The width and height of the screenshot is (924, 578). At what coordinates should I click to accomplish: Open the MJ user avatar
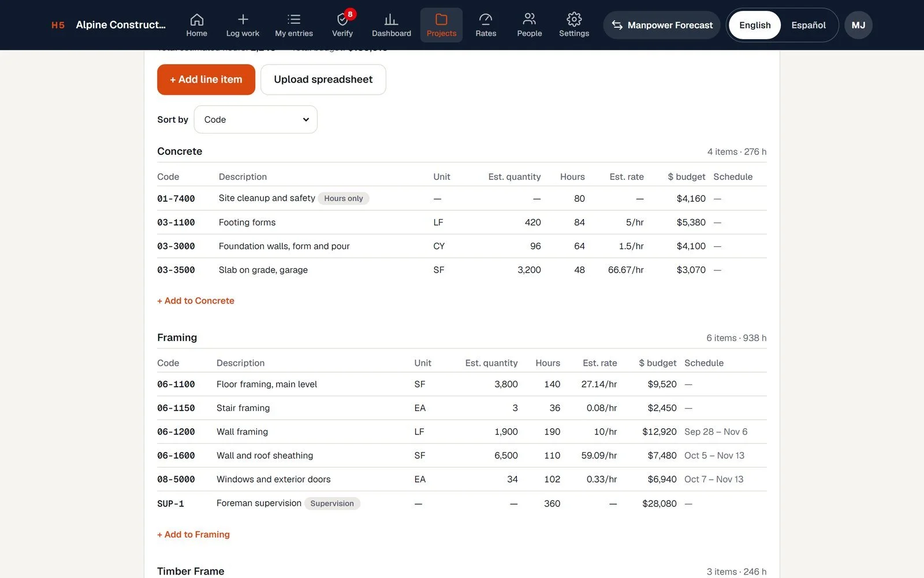point(858,25)
